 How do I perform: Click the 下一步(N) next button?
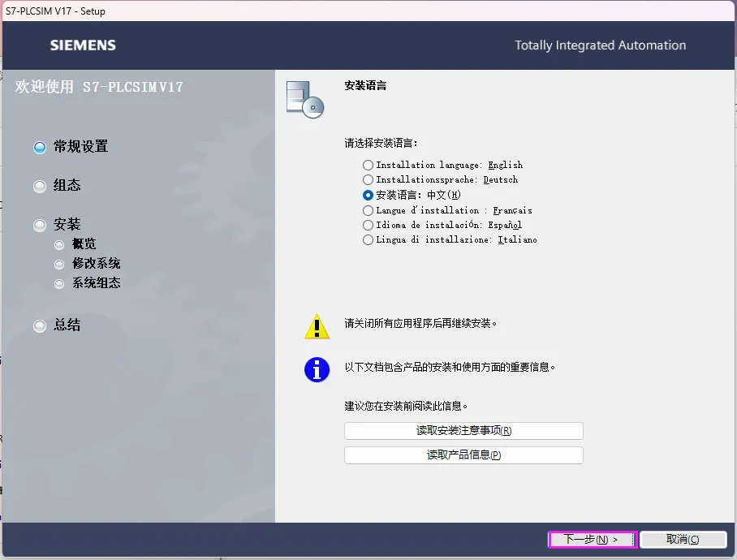coord(593,540)
